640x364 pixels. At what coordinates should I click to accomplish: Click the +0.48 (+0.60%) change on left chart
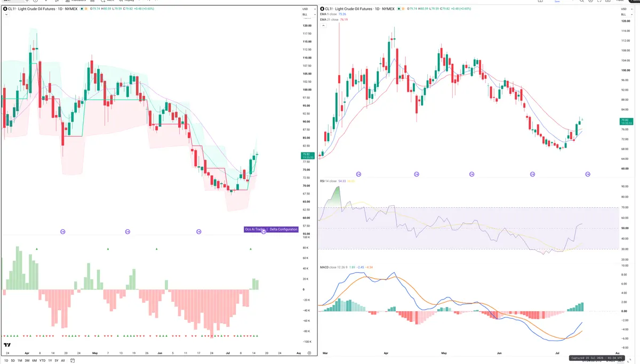click(x=144, y=9)
